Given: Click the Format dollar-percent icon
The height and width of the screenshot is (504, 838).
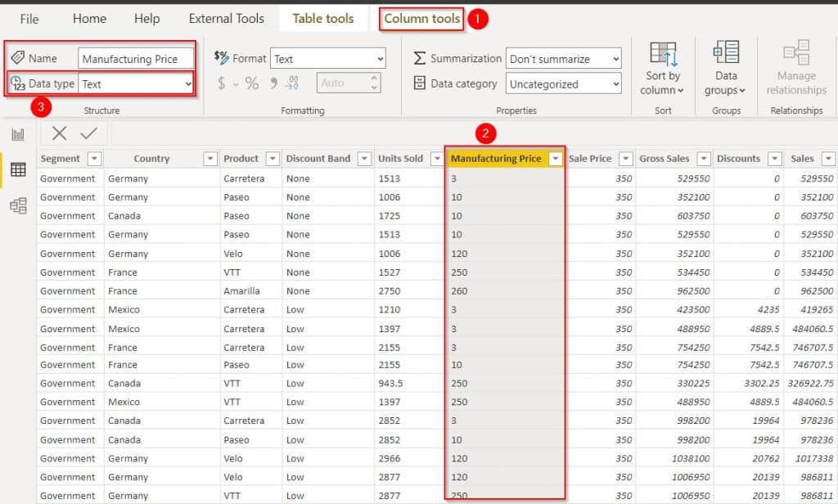Looking at the screenshot, I should tap(221, 57).
